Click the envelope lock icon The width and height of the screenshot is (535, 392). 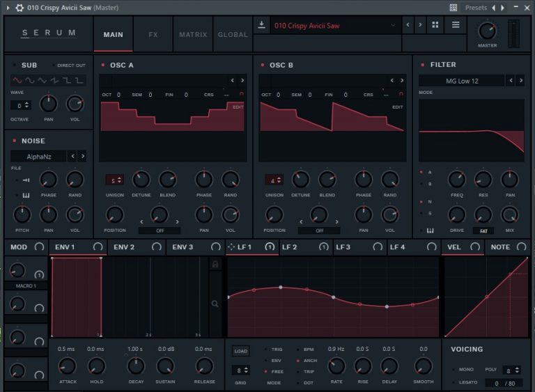[x=215, y=264]
